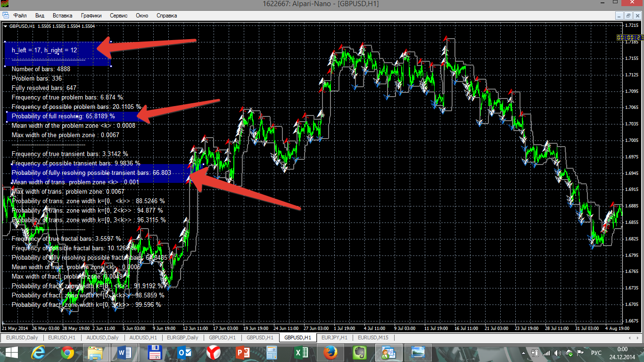The height and width of the screenshot is (362, 644).
Task: Open the Справка menu
Action: pos(166,16)
